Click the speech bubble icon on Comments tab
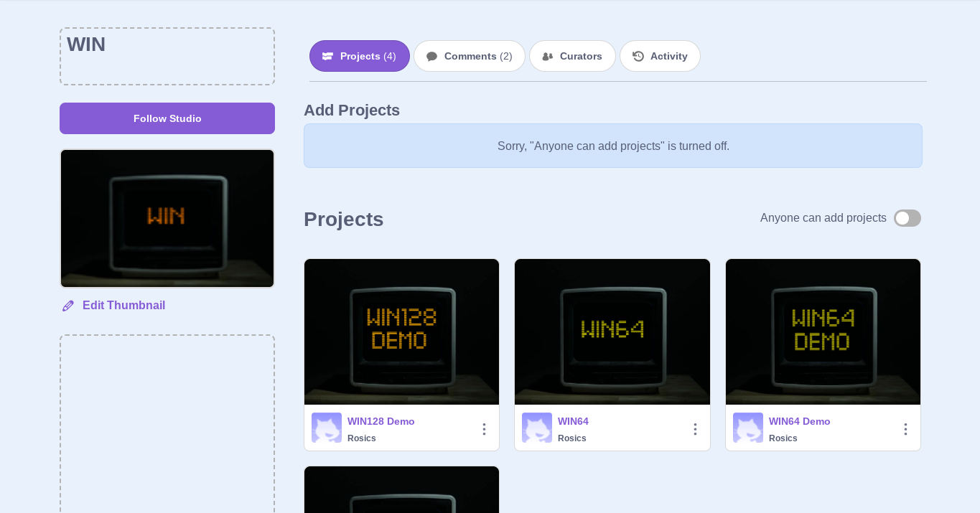This screenshot has width=980, height=513. point(431,55)
